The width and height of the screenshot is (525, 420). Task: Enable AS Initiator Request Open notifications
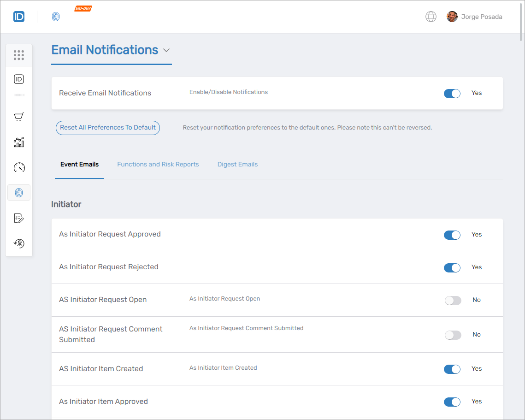(x=453, y=300)
